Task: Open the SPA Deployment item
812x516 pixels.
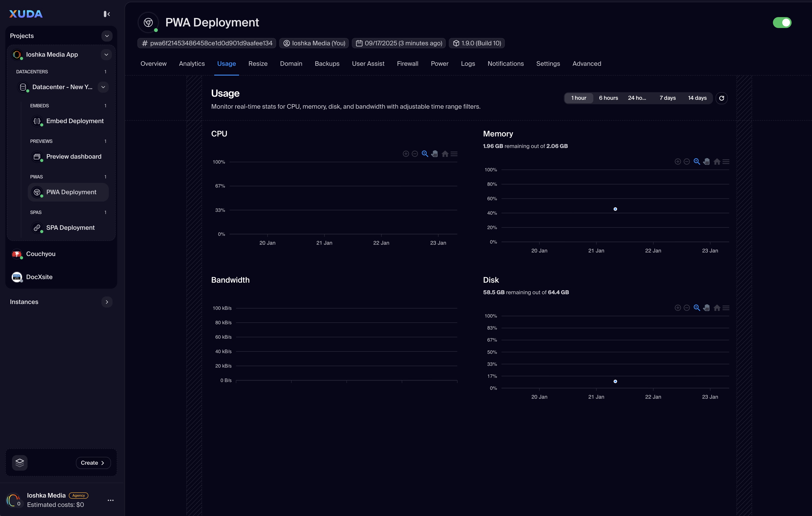Action: point(70,228)
